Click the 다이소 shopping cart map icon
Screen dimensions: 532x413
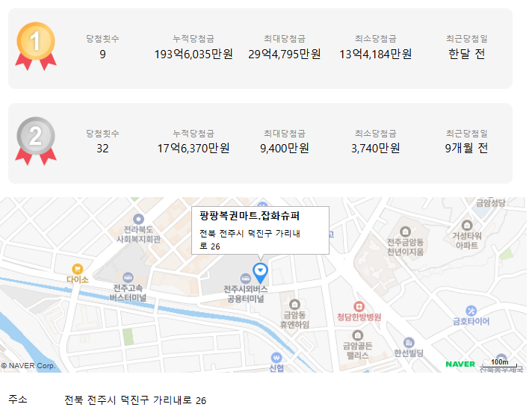coord(78,269)
